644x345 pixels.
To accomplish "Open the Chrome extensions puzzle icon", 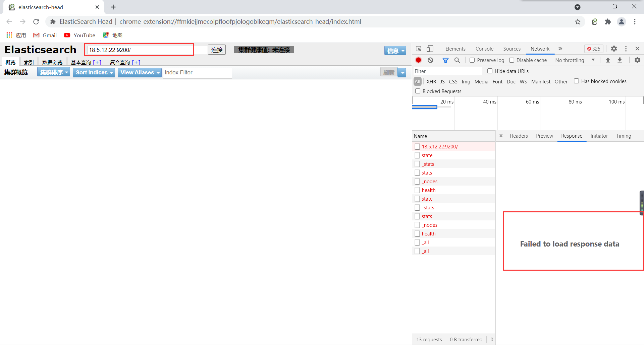I will [608, 22].
